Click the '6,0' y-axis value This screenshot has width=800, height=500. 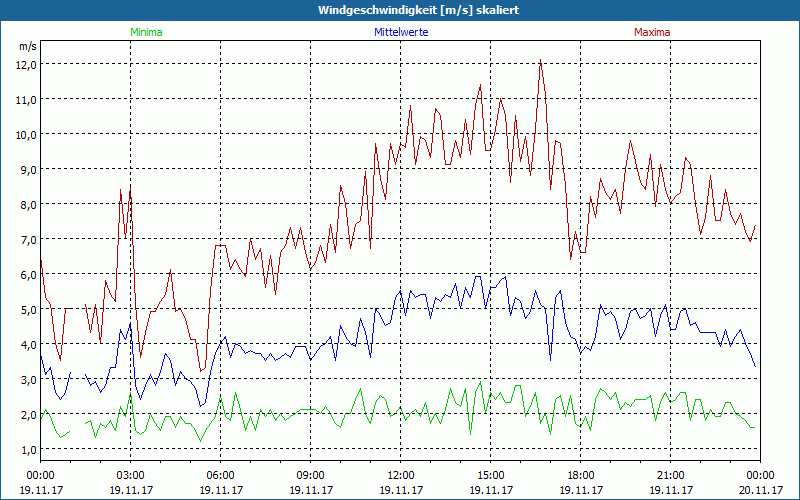(x=28, y=274)
